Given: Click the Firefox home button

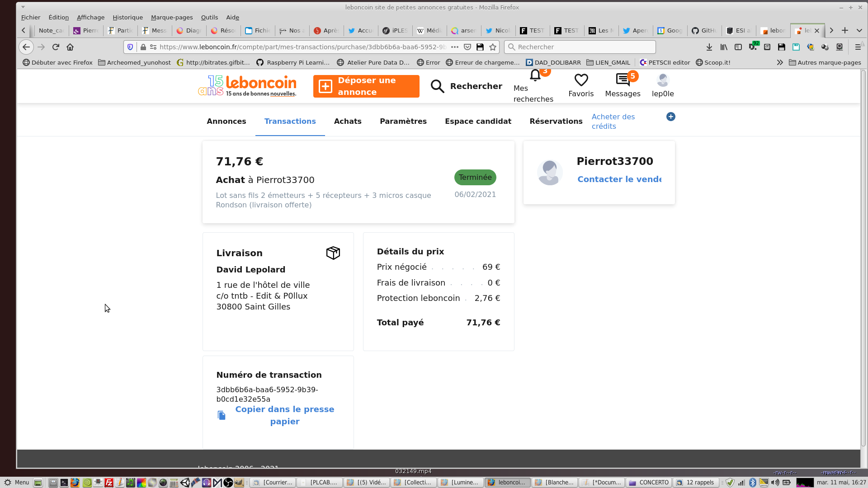Looking at the screenshot, I should click(70, 47).
